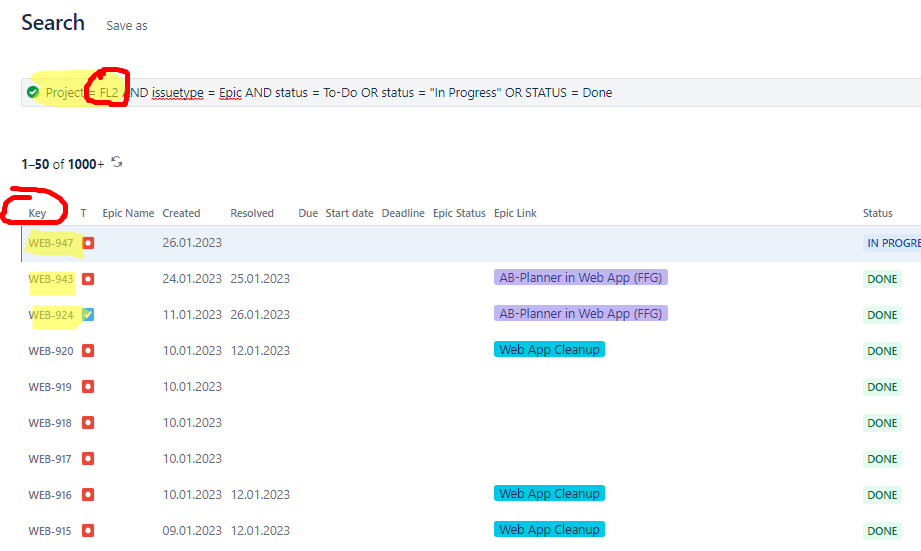
Task: Open issue WEB-947
Action: 51,243
